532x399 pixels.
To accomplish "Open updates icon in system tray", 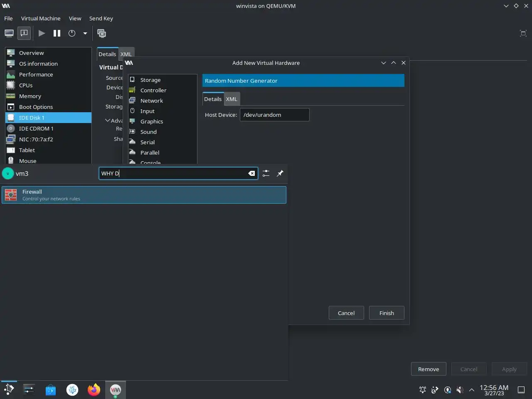I will pyautogui.click(x=448, y=390).
